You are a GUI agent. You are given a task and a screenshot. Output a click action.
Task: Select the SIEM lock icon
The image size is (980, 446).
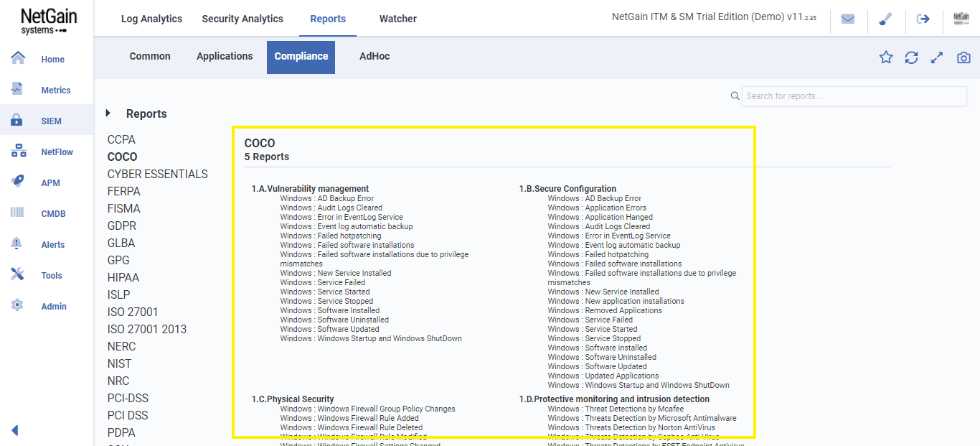(17, 120)
